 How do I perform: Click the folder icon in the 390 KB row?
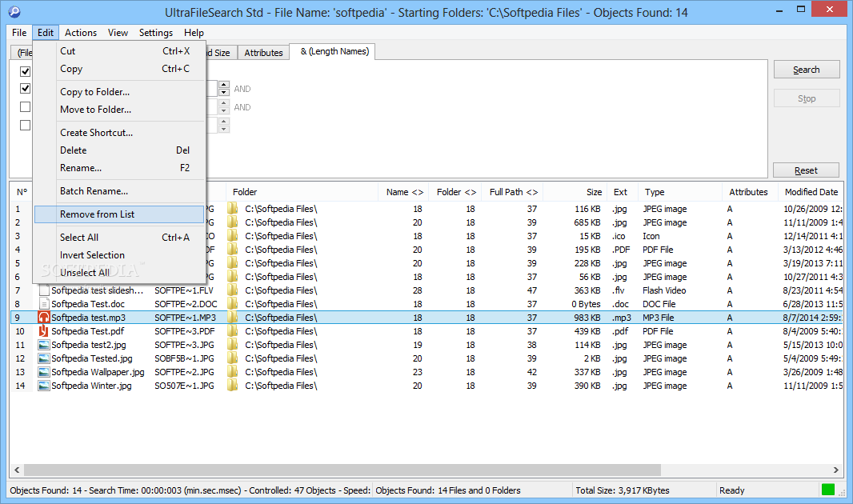click(233, 386)
